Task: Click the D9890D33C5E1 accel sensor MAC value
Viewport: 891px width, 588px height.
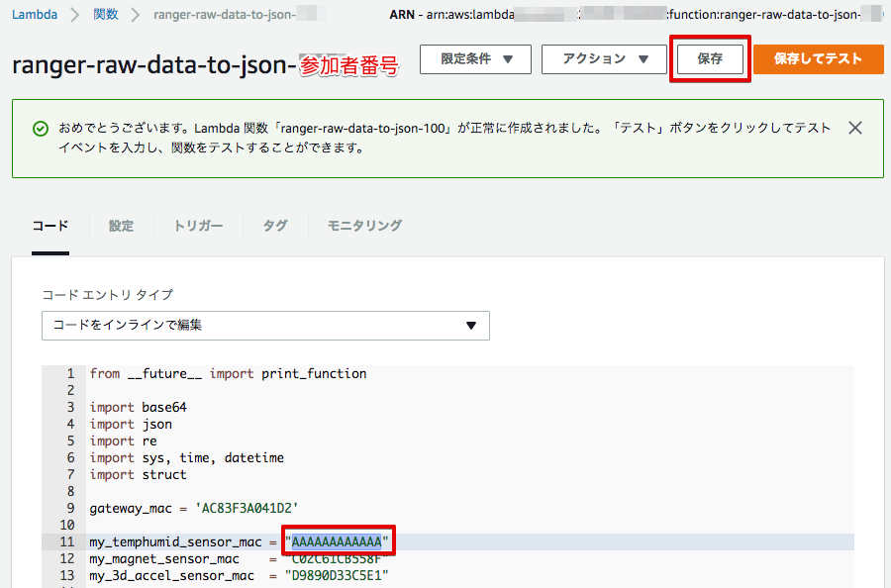Action: point(337,575)
